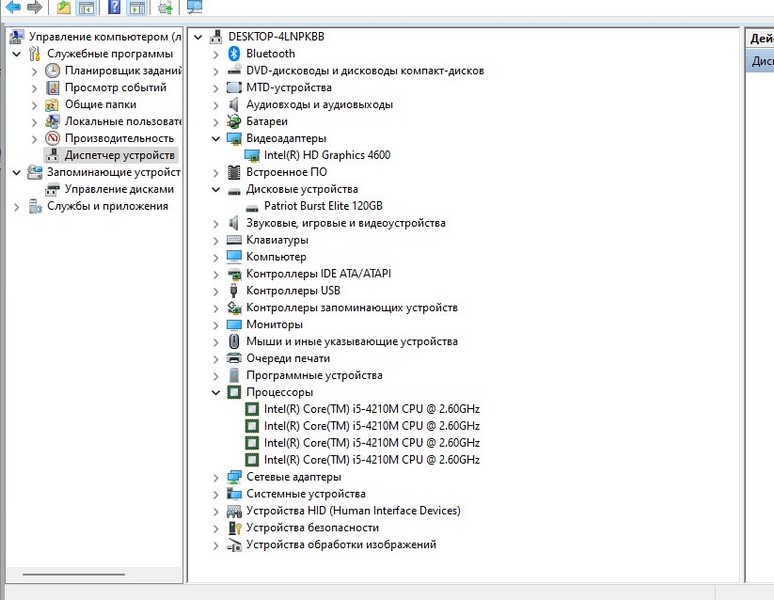The image size is (774, 600).
Task: Click the scan for hardware changes monitor icon
Action: [x=194, y=8]
